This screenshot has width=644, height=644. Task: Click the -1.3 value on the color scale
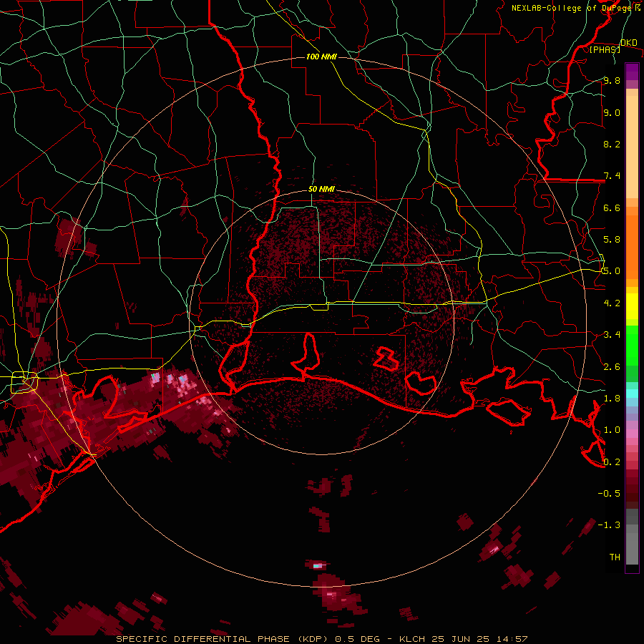pos(609,525)
